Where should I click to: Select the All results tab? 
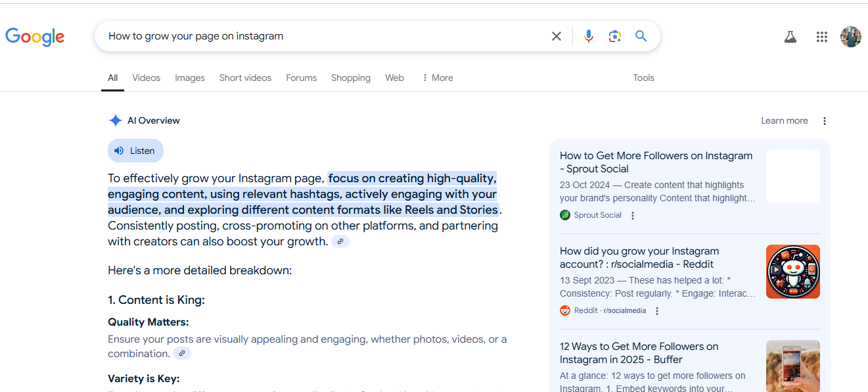[x=113, y=78]
